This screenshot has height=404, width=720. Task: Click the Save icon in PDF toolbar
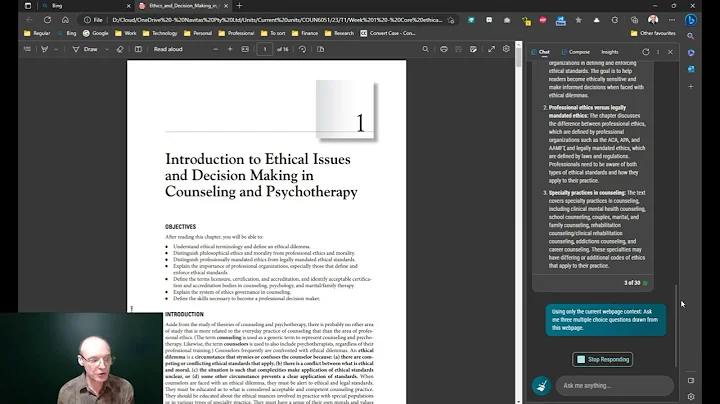click(458, 49)
